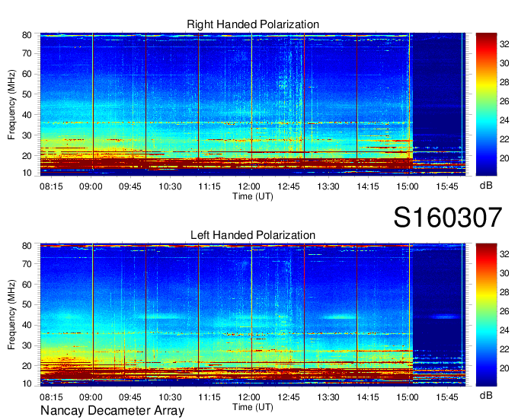Click the 15:45 tick of the top plot

447,186
